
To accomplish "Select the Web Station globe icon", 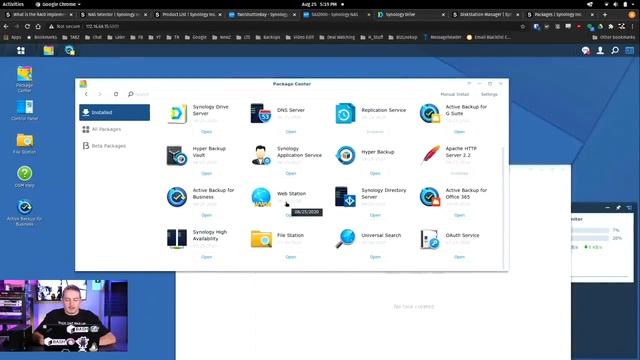I will [261, 197].
